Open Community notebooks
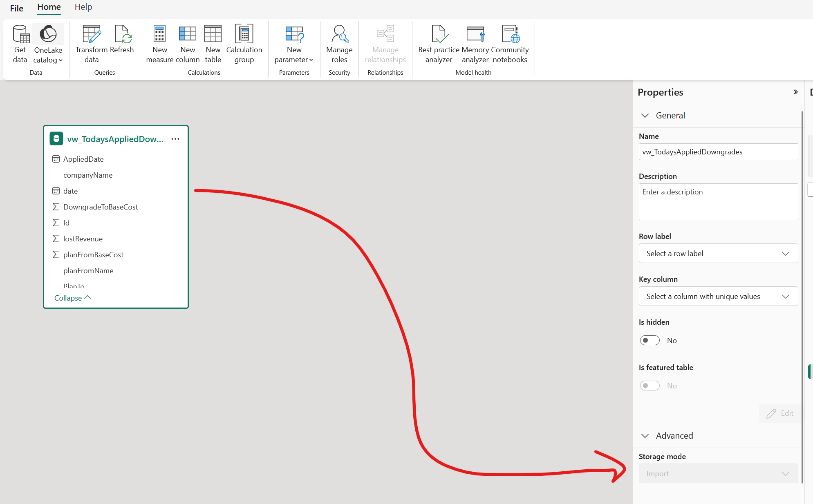The image size is (813, 504). tap(510, 44)
